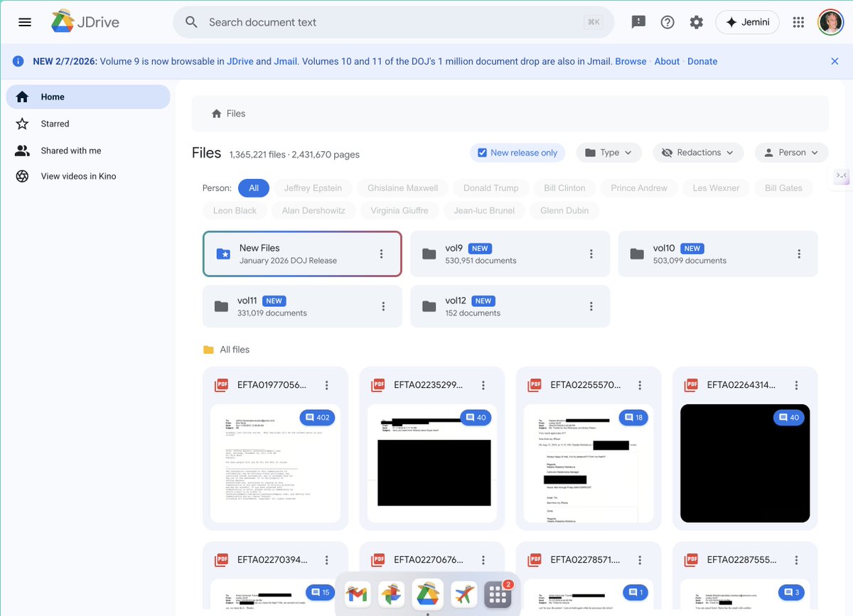Open the side panel toggle on right edge
The height and width of the screenshot is (616, 853).
point(840,175)
